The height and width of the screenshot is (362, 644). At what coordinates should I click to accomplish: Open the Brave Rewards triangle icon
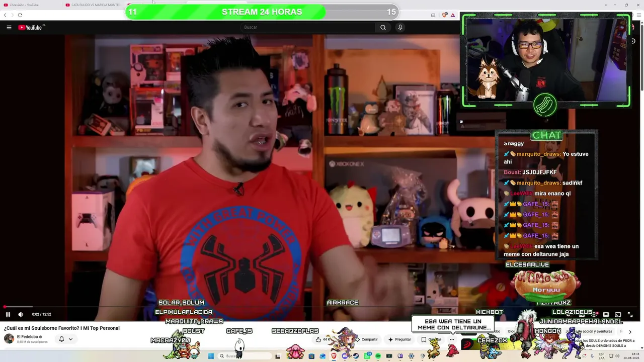tap(452, 15)
